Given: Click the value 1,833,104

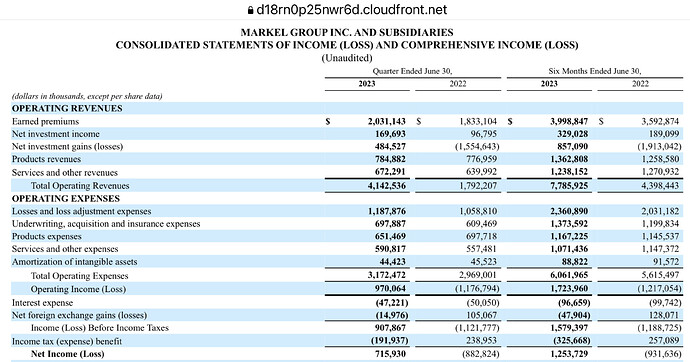Looking at the screenshot, I should pos(478,121).
